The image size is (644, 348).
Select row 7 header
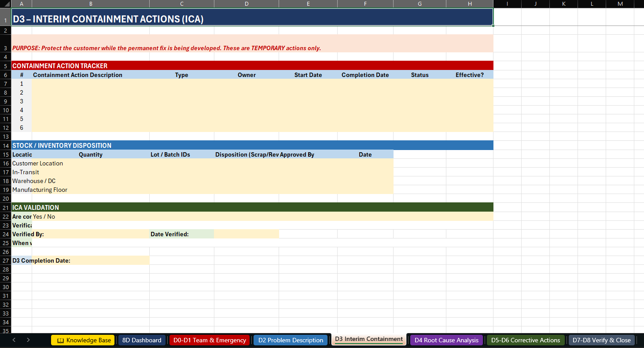pyautogui.click(x=6, y=84)
